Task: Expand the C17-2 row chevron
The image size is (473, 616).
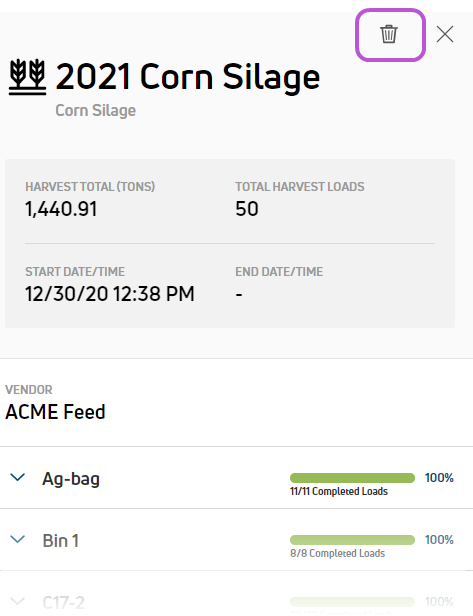Action: [x=18, y=601]
